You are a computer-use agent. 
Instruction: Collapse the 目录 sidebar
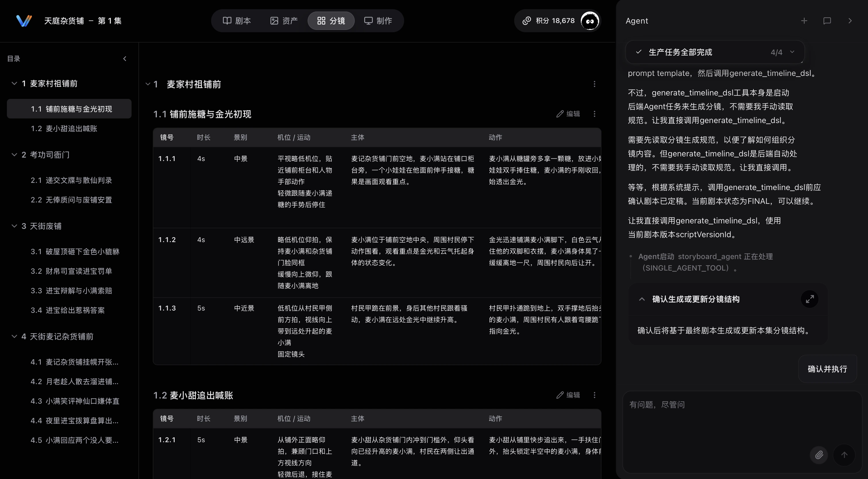pyautogui.click(x=125, y=59)
